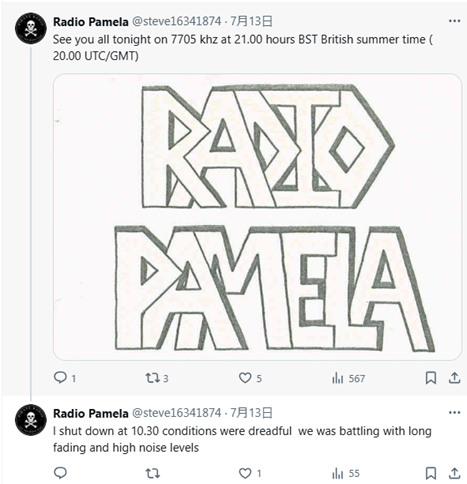Image resolution: width=467 pixels, height=484 pixels.
Task: Open Radio Pamela profile name in first tweet
Action: (x=91, y=22)
